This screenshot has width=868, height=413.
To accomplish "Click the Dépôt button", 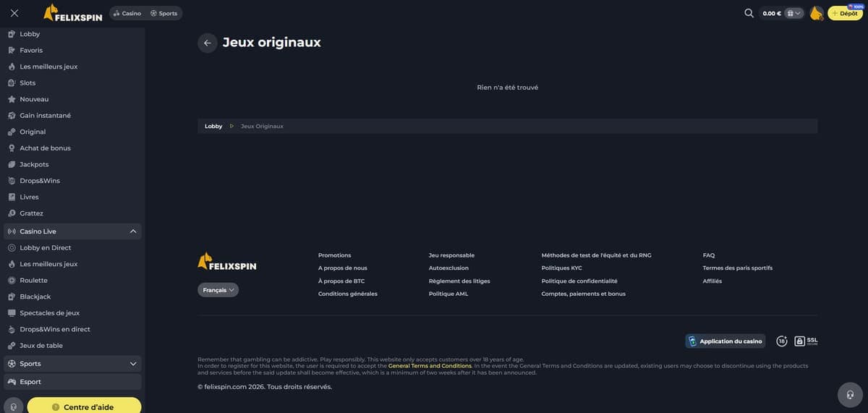I will coord(845,13).
